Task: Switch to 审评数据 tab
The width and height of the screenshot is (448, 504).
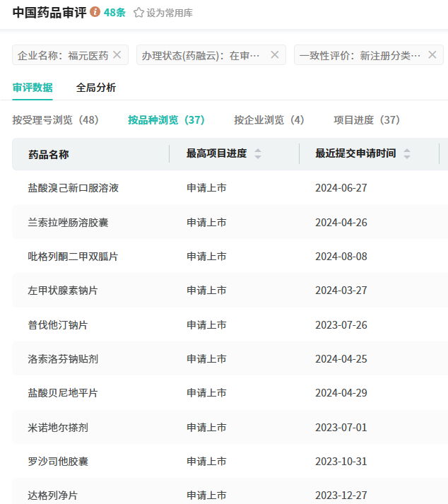Action: coord(33,88)
